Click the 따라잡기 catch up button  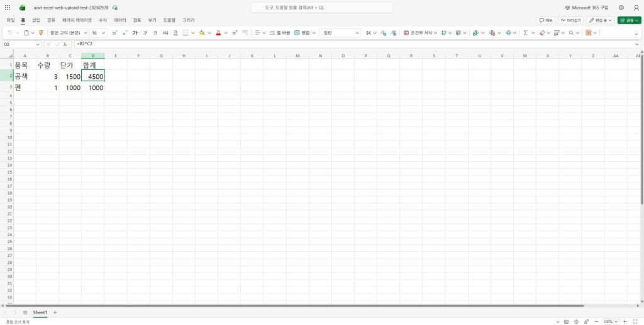[571, 20]
